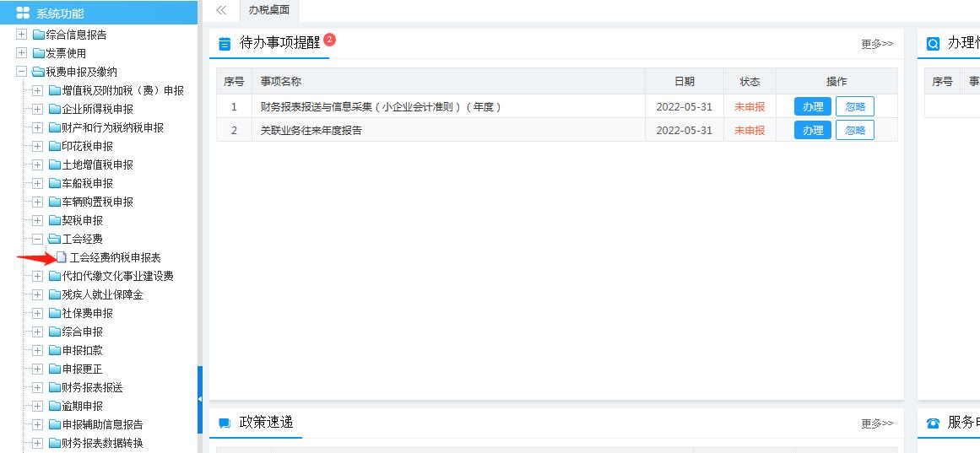
Task: Click 办理 for 关联业务往来年度报告 row
Action: point(813,130)
